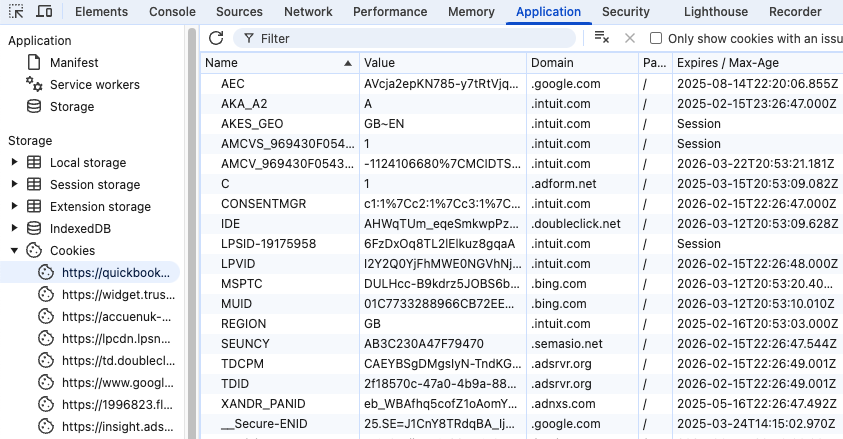Click the Domain column header
The image size is (843, 439).
pos(582,63)
